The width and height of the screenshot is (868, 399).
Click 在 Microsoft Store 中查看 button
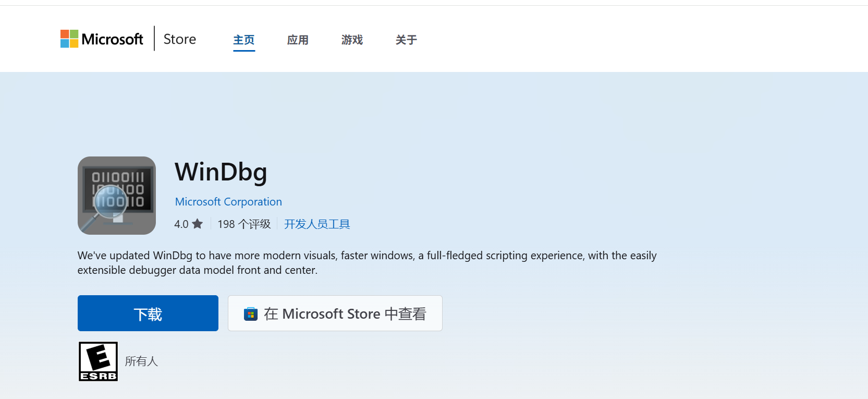pyautogui.click(x=335, y=313)
